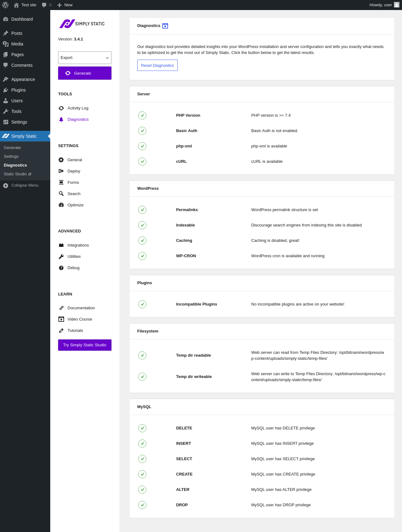
Task: Click the Posts pin icon
Action: pos(6,33)
